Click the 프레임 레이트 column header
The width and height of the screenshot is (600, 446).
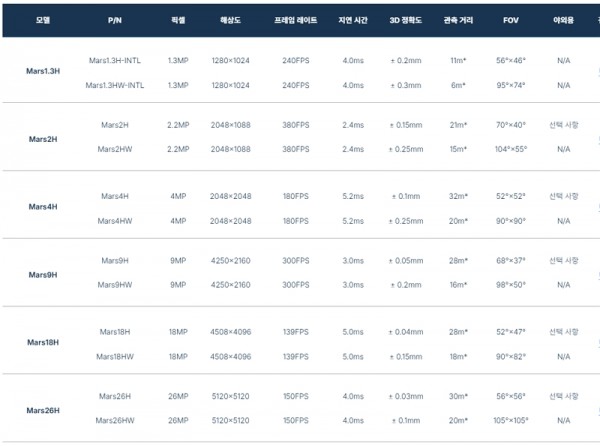click(295, 20)
